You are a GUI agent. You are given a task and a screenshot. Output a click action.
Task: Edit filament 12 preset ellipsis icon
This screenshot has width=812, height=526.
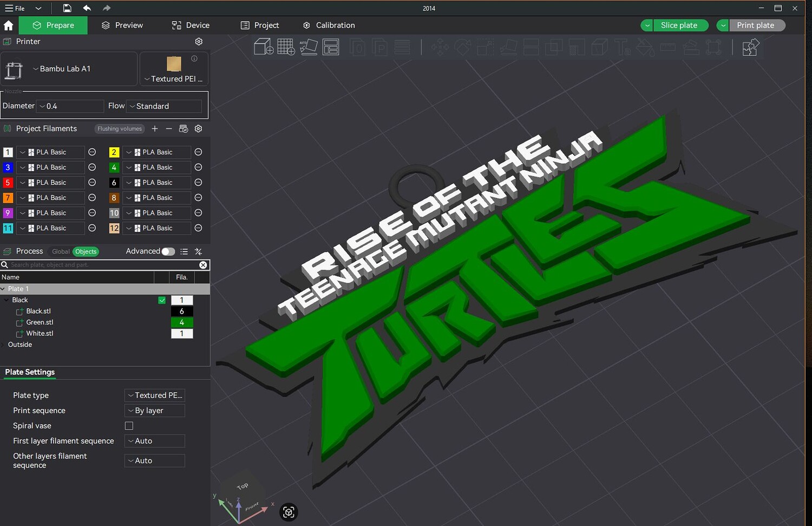click(x=198, y=228)
